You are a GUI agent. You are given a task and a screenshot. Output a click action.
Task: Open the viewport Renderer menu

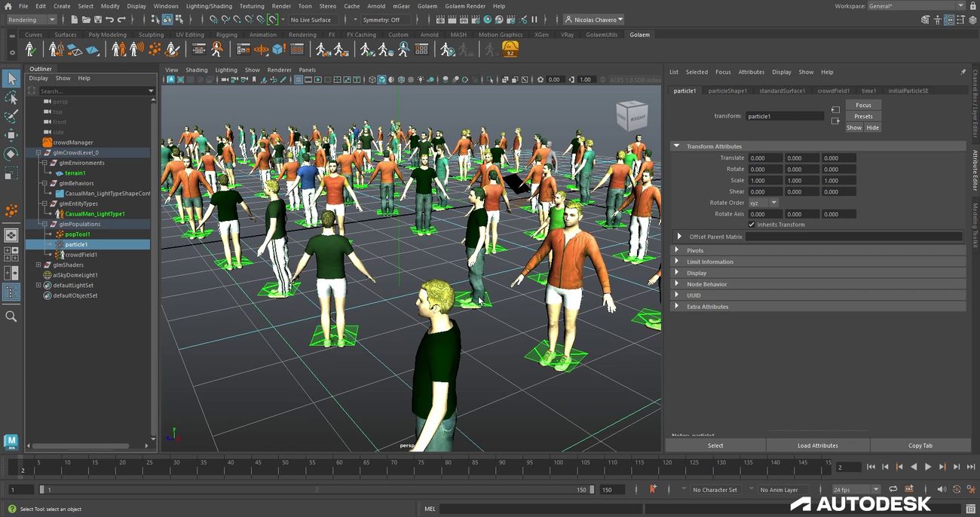coord(279,70)
